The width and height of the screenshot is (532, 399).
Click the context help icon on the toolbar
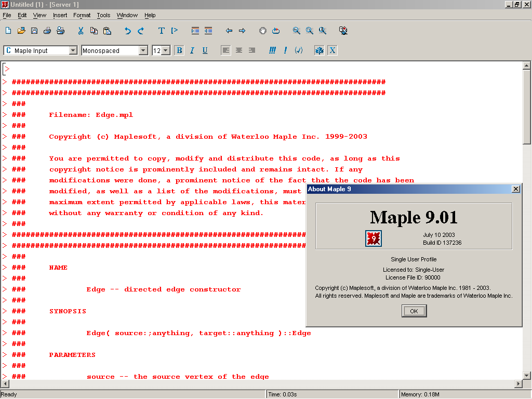click(343, 31)
